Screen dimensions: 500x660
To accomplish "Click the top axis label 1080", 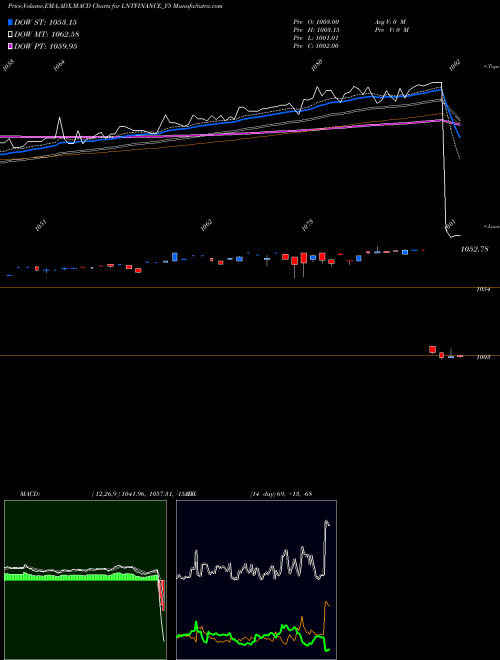I will tap(317, 65).
